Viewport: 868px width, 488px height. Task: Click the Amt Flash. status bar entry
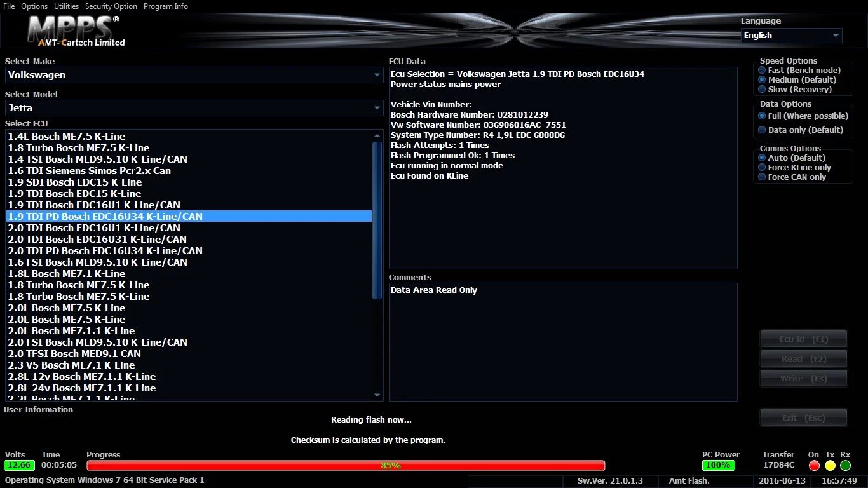point(689,481)
